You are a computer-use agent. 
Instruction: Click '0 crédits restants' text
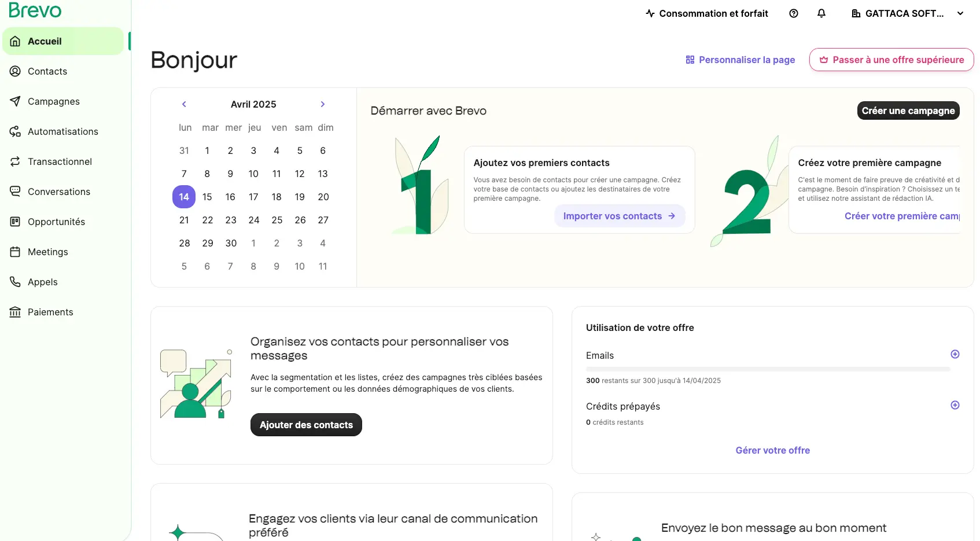(614, 422)
